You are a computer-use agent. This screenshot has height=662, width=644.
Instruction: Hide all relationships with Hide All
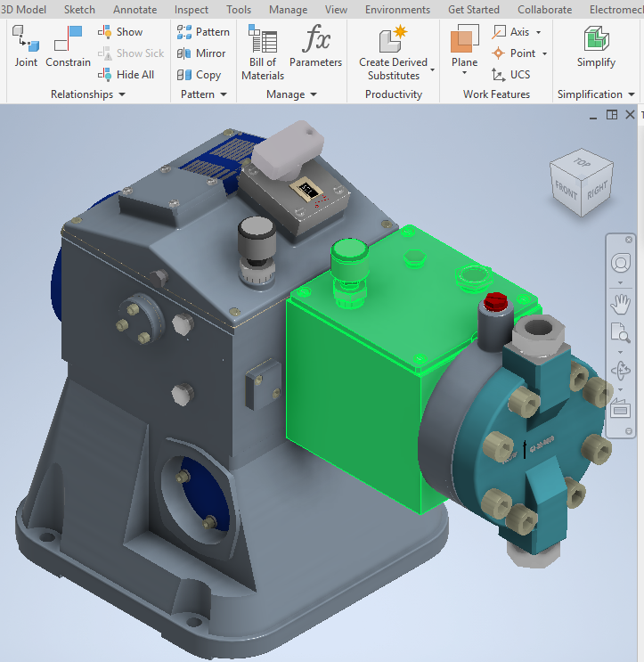[126, 75]
